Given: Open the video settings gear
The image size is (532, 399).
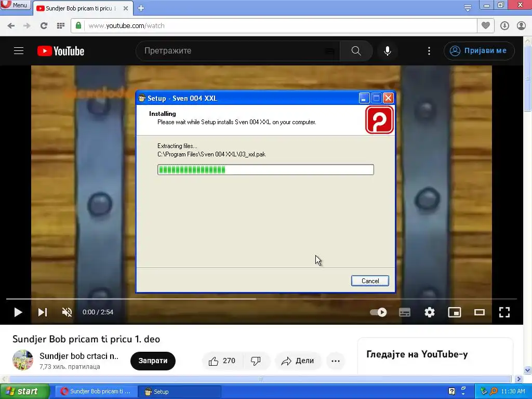Looking at the screenshot, I should 430,312.
